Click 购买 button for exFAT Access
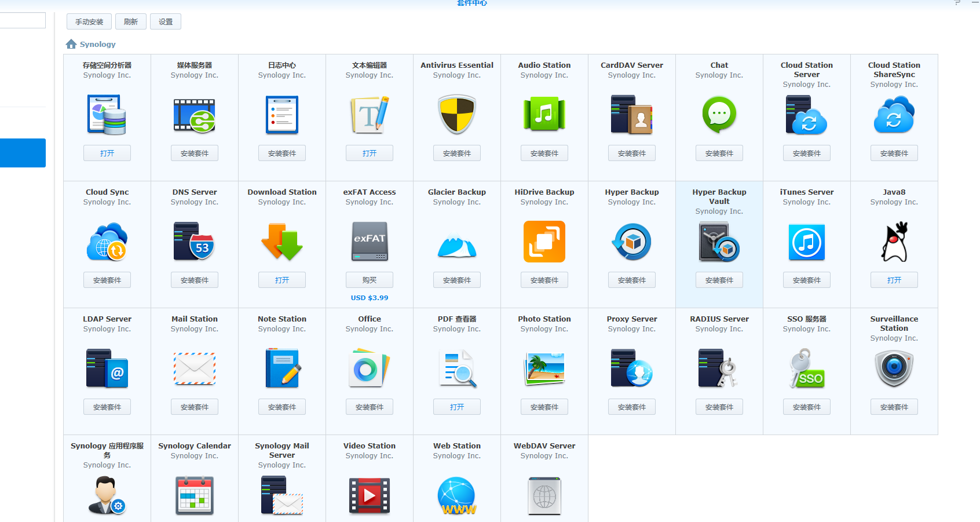Viewport: 980px width, 522px height. pos(370,280)
